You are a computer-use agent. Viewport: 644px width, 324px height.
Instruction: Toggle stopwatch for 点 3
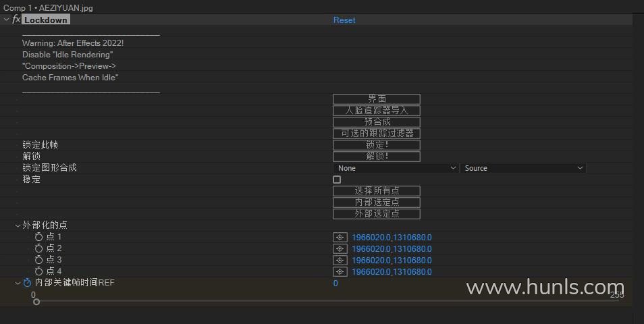pyautogui.click(x=38, y=260)
